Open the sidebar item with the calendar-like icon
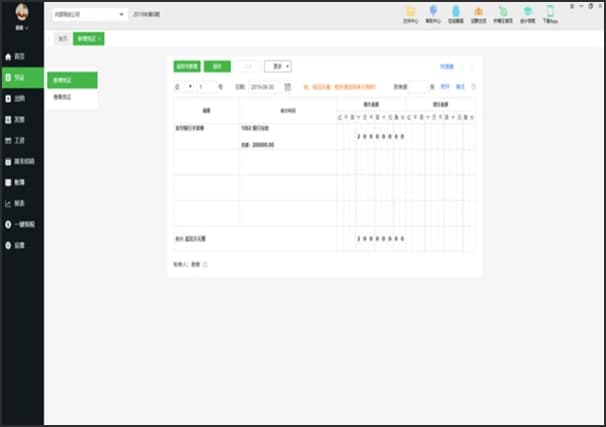The width and height of the screenshot is (606, 427). coord(15,140)
